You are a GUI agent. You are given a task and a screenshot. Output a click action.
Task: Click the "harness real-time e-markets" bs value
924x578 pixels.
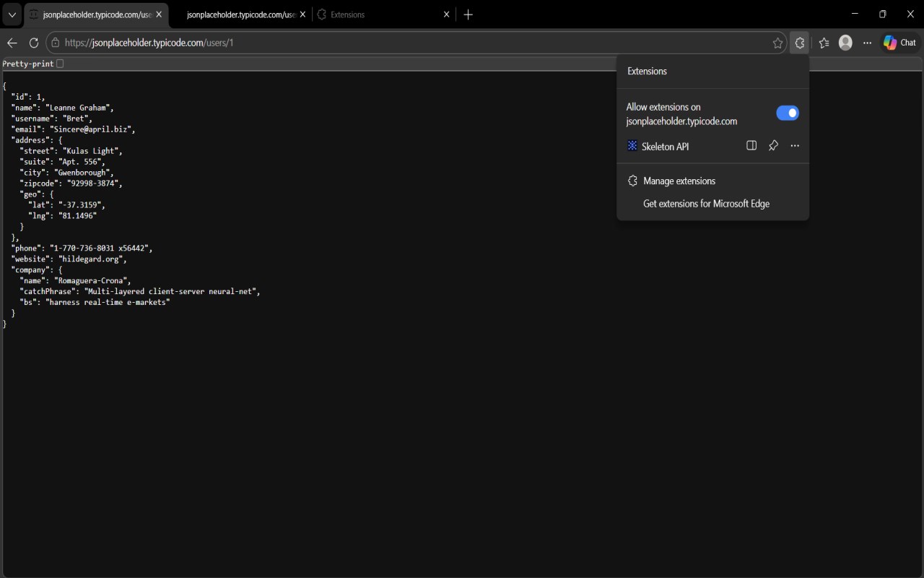[x=108, y=303]
